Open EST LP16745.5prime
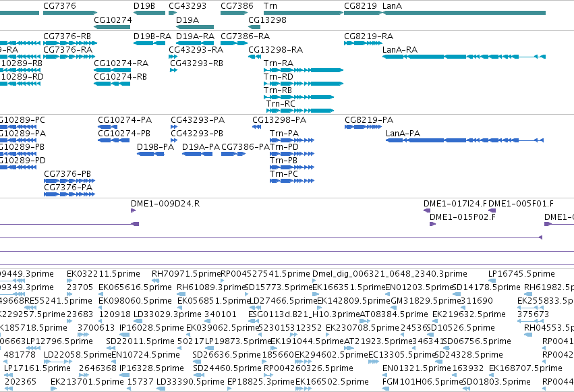 521,274
